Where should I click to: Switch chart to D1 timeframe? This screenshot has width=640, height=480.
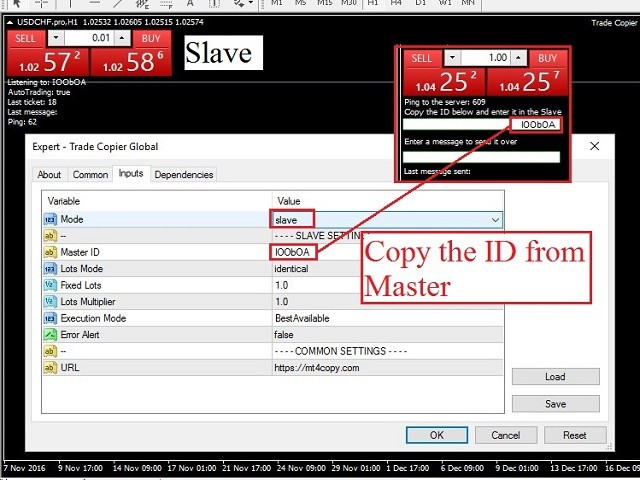pos(420,3)
